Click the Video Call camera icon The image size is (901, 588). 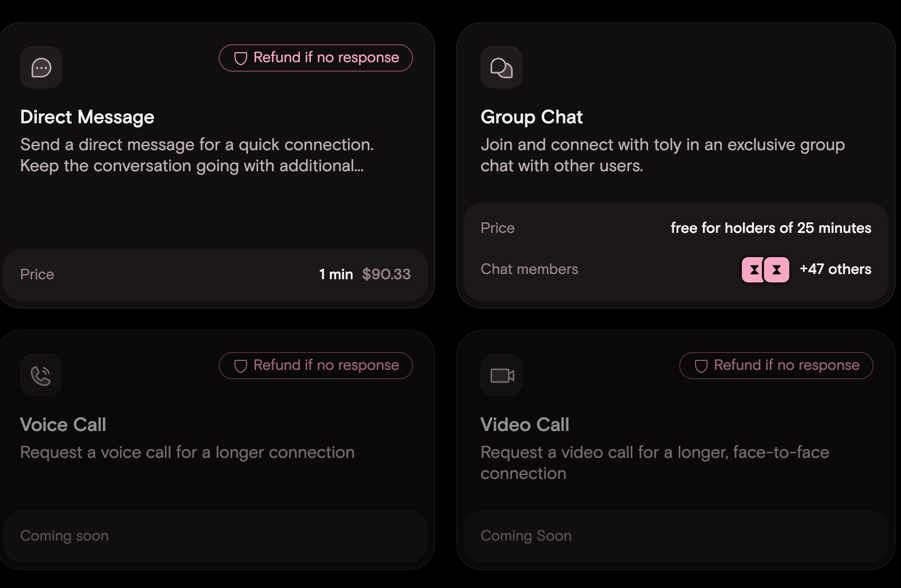[x=502, y=375]
